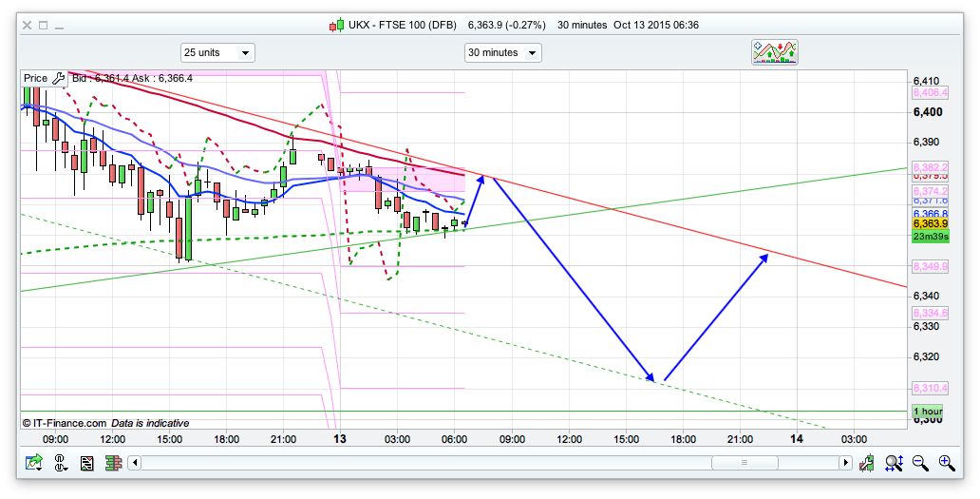Screen dimensions: 980x499
Task: Click the vertical zoom auto-fit icon
Action: point(894,463)
